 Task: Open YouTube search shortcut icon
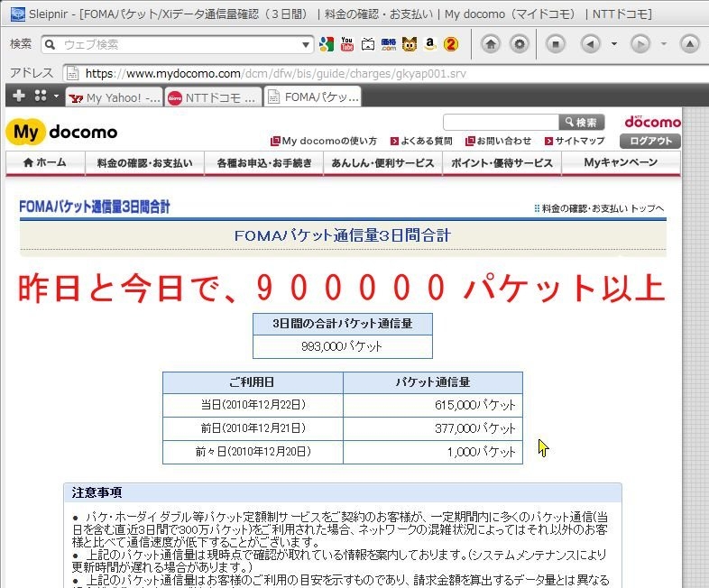click(346, 44)
